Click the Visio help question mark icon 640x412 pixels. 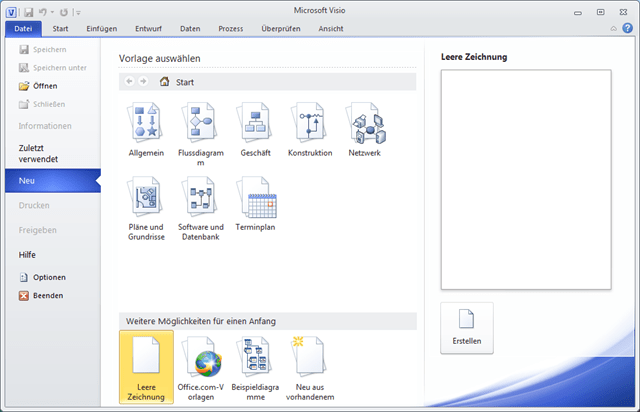pyautogui.click(x=627, y=28)
